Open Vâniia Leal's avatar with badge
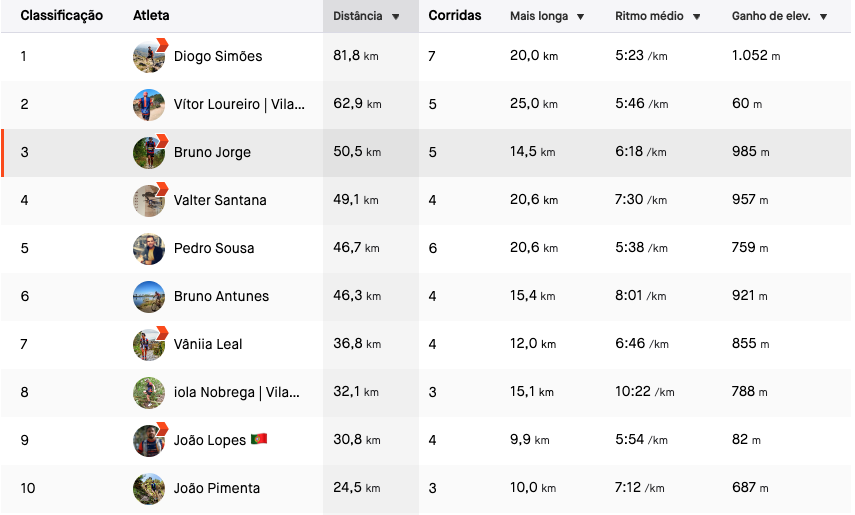 [149, 344]
